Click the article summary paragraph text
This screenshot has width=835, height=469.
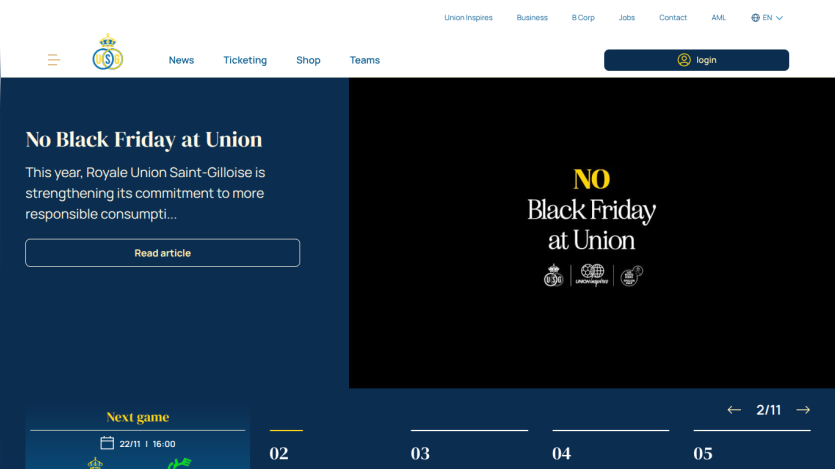point(145,193)
